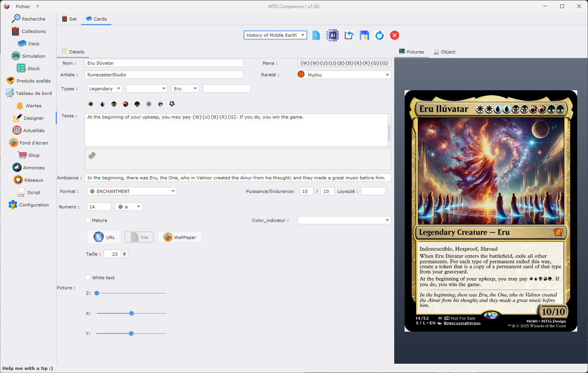Select the Details tab

pos(73,52)
